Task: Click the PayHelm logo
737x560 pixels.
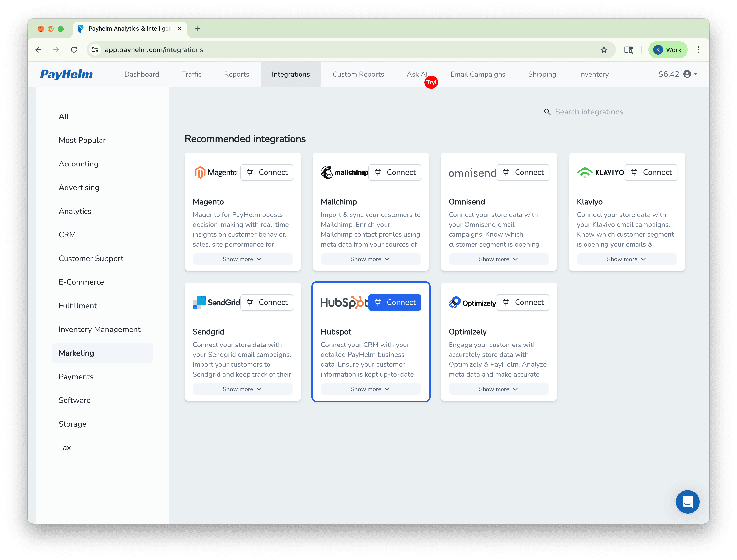Action: 66,74
